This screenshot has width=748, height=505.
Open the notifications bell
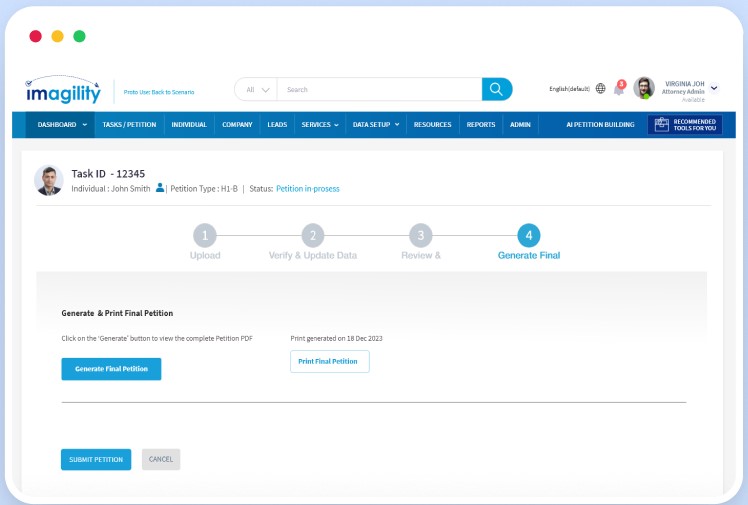[619, 89]
